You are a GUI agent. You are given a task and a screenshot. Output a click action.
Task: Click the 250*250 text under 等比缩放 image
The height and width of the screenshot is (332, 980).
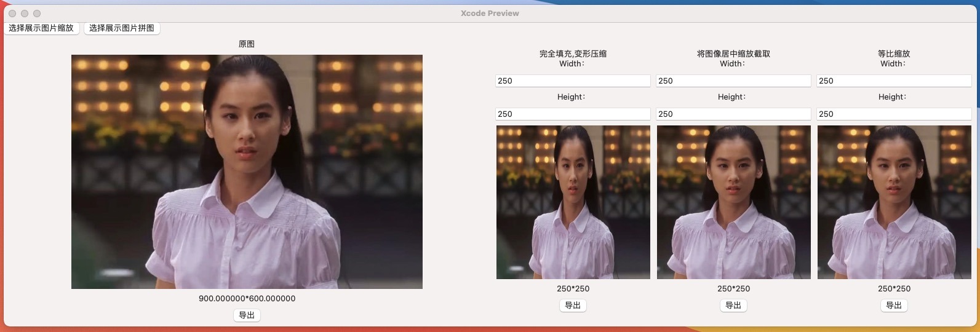tap(894, 288)
